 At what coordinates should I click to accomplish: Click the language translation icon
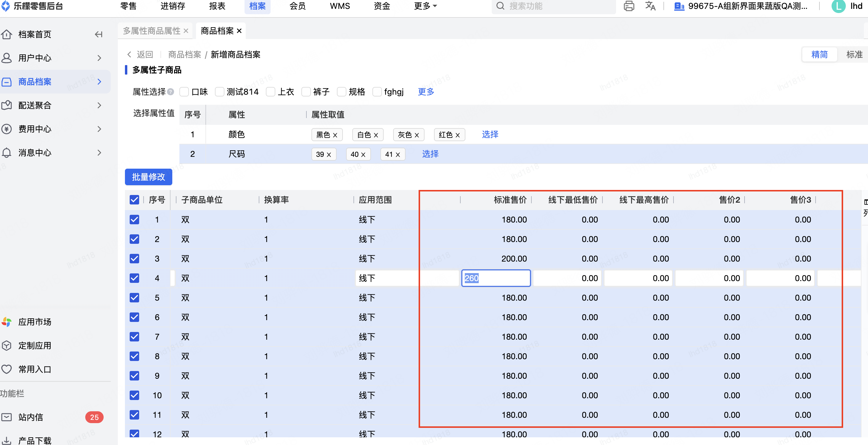click(650, 6)
